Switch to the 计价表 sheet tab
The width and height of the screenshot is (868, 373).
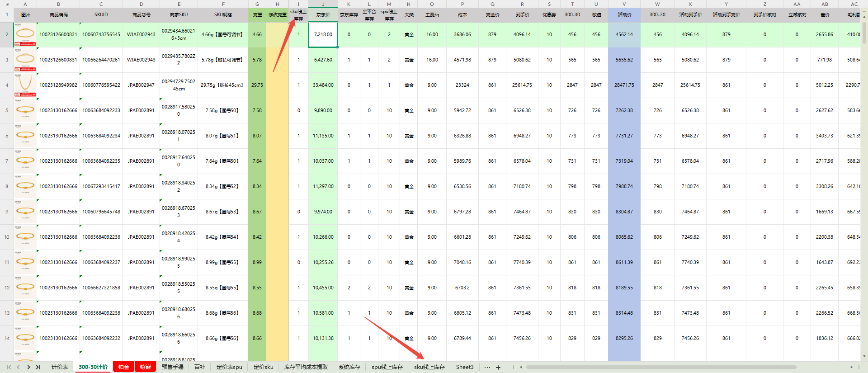59,367
